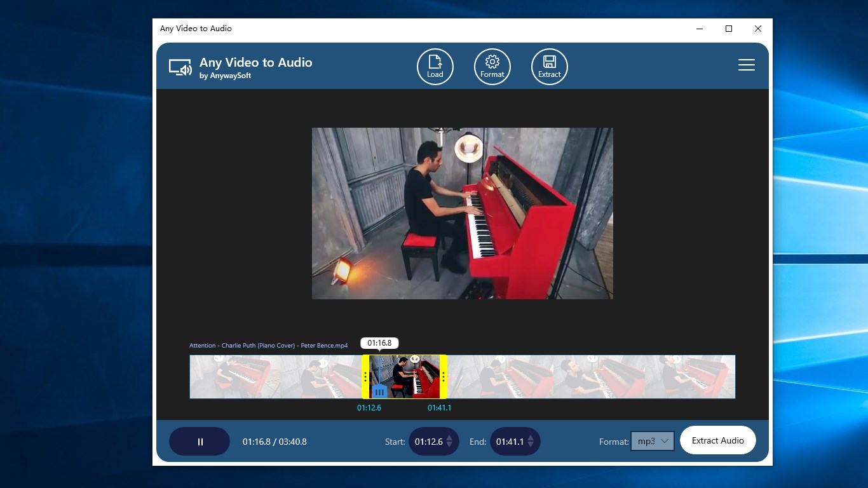Click the Any Video to Audio logo icon
The image size is (868, 488).
[180, 66]
